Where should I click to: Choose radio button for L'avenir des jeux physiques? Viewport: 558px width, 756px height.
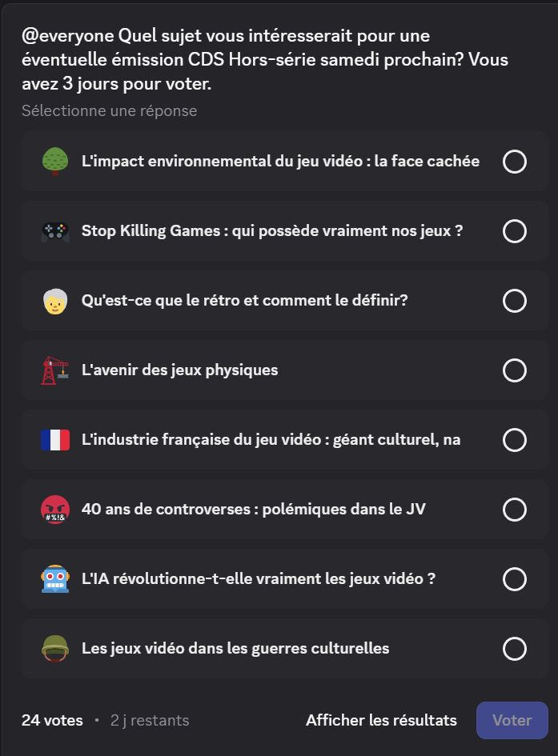click(x=515, y=370)
